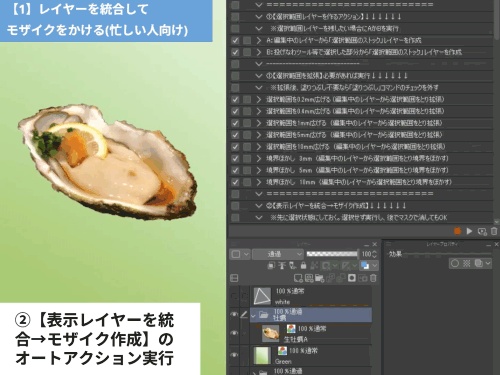Toggle two-pane layer view icon
The width and height of the screenshot is (500, 375).
(234, 278)
